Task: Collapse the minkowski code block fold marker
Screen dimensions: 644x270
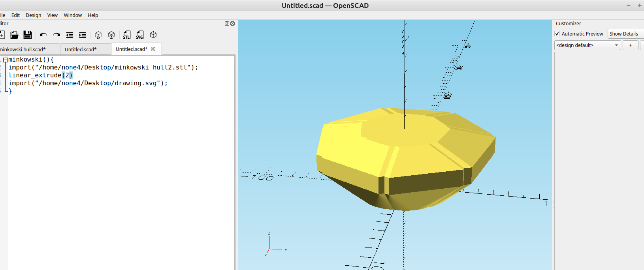Action: pyautogui.click(x=6, y=60)
